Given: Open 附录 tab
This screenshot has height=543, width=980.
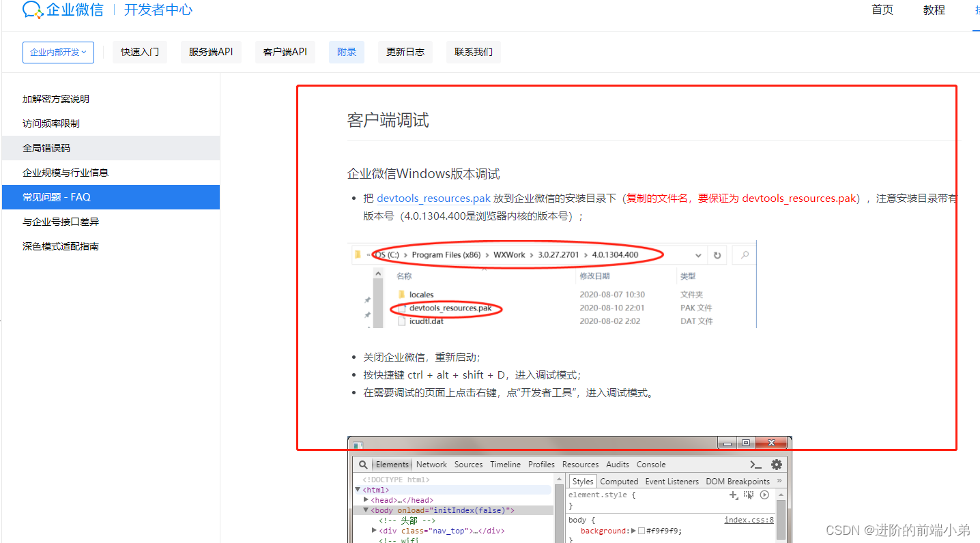Looking at the screenshot, I should 347,52.
